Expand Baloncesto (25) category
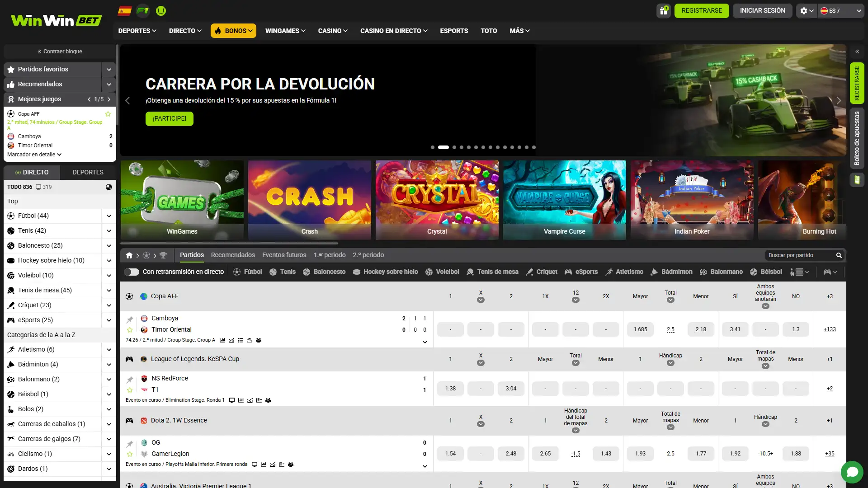 point(108,246)
